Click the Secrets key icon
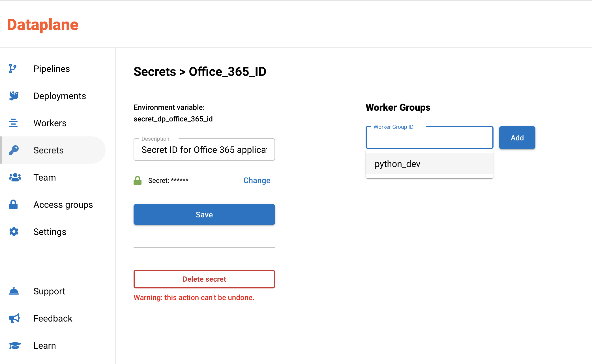This screenshot has height=364, width=592. point(14,150)
